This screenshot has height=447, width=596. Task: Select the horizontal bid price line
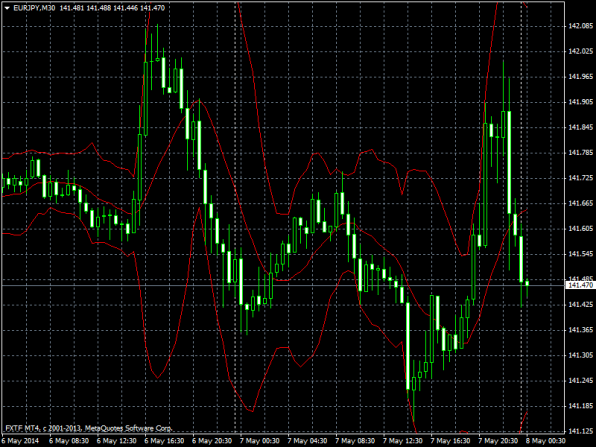tap(283, 285)
